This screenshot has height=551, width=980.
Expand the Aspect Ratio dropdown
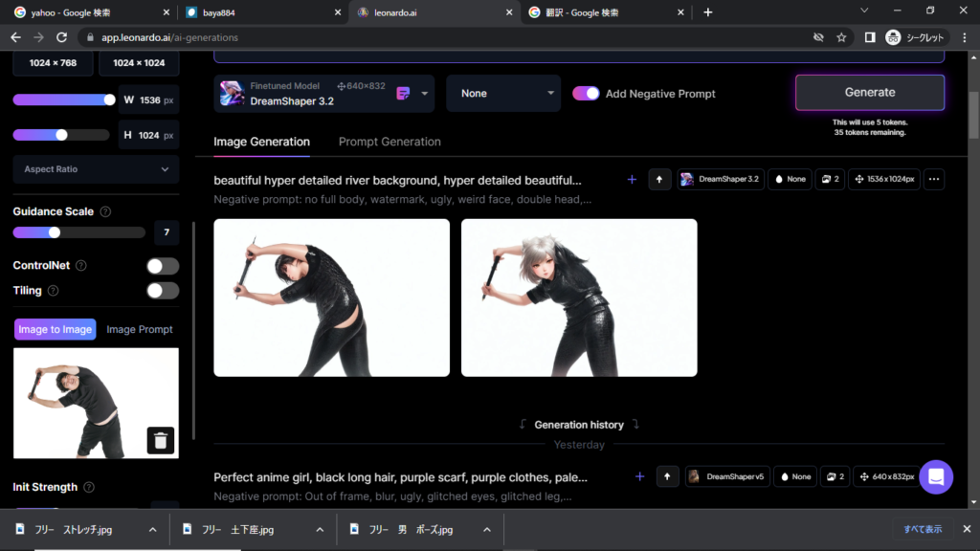tap(96, 169)
